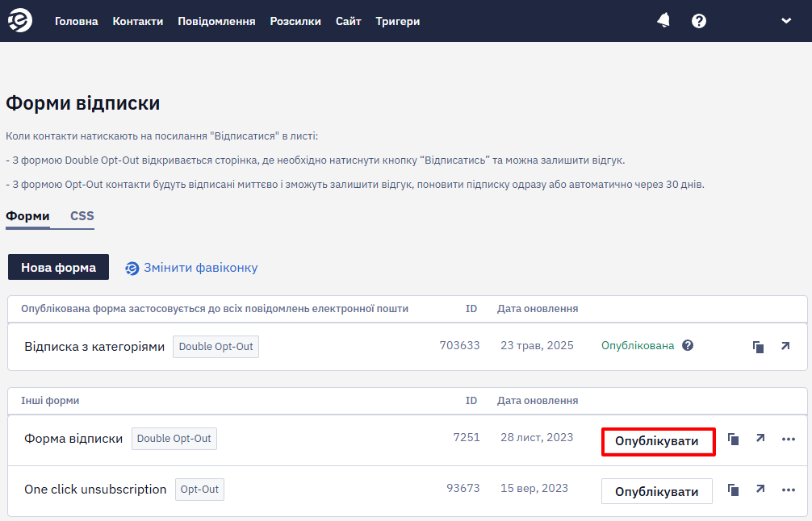Click Double Opt-Out tag on Форма відписки

click(174, 439)
